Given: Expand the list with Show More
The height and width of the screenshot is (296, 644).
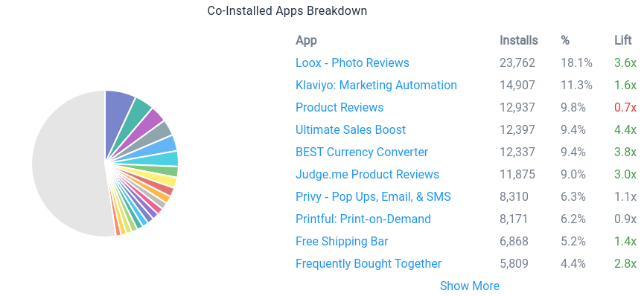Looking at the screenshot, I should [x=470, y=286].
